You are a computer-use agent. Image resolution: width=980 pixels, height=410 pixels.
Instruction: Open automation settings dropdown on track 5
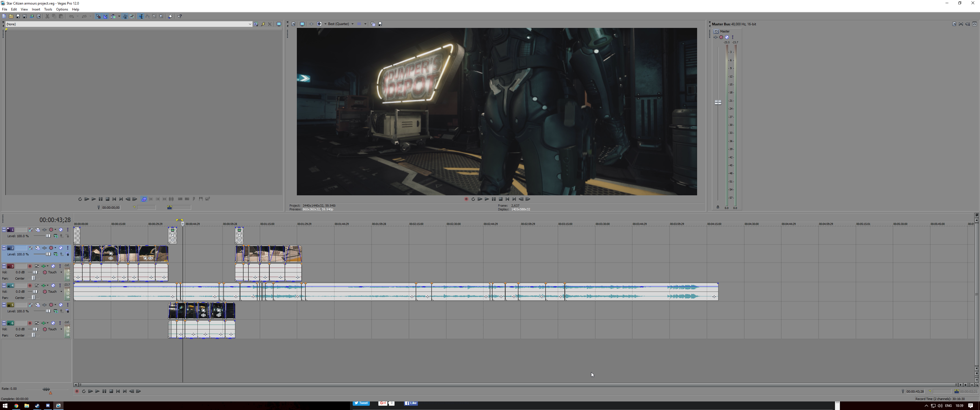[56, 305]
